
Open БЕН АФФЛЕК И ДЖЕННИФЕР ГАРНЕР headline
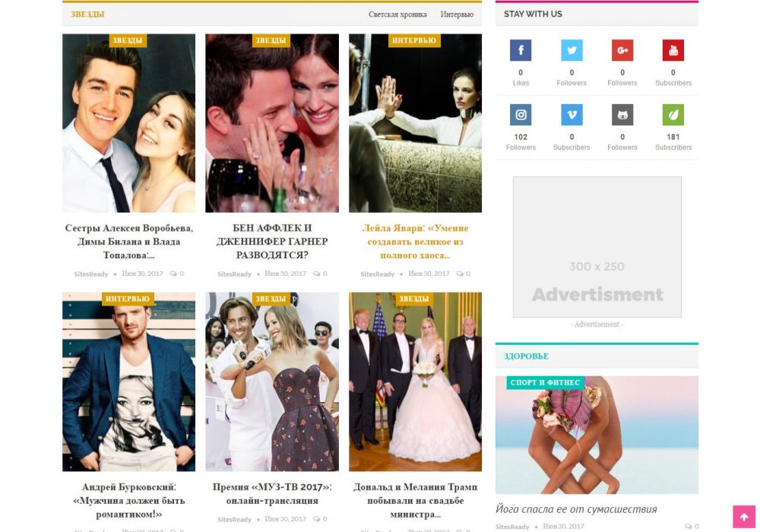coord(272,241)
